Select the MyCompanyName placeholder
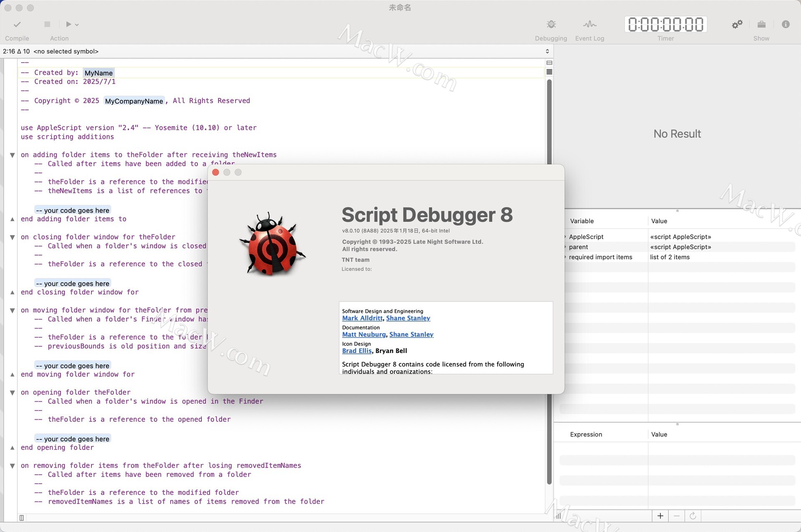Screen dimensions: 801x532 (x=134, y=101)
